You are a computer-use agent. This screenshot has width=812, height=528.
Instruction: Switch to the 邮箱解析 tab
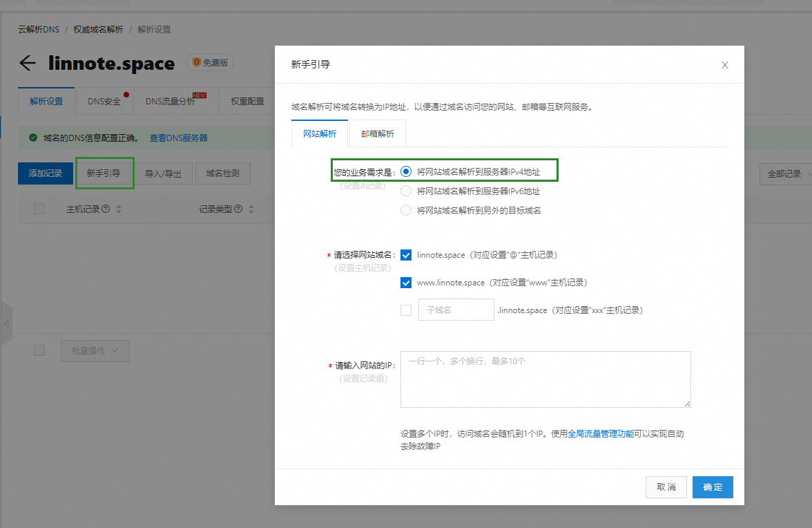point(377,134)
